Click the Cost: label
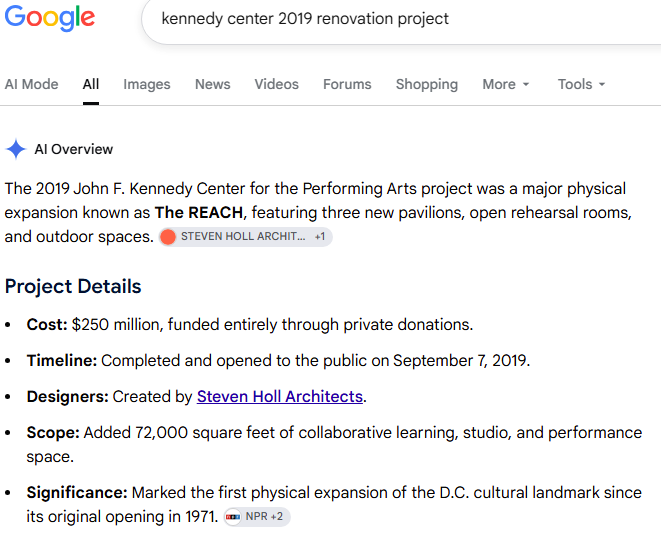 coord(47,325)
